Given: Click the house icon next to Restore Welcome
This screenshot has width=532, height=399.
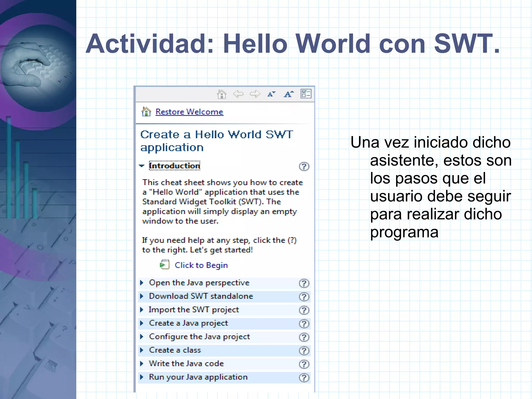Looking at the screenshot, I should [146, 112].
